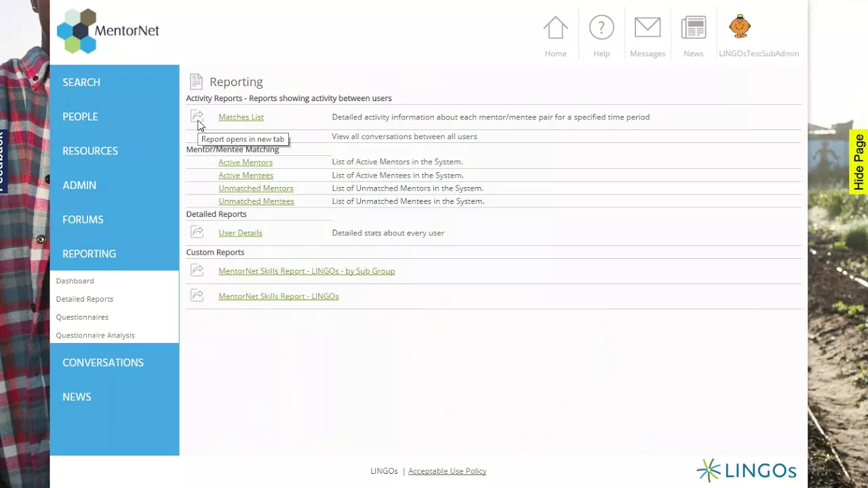Click new-tab icon beside Skills Report by Sub Group
Viewport: 868px width, 488px height.
(x=197, y=270)
